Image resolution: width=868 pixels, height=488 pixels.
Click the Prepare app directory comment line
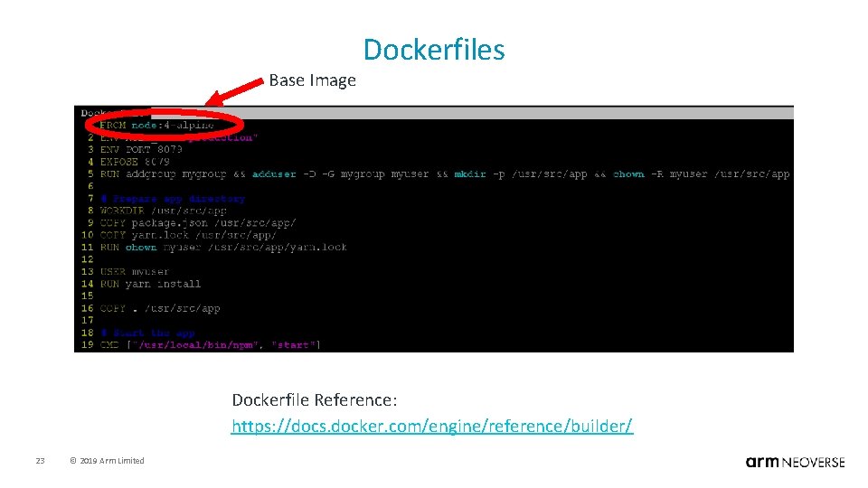point(173,198)
